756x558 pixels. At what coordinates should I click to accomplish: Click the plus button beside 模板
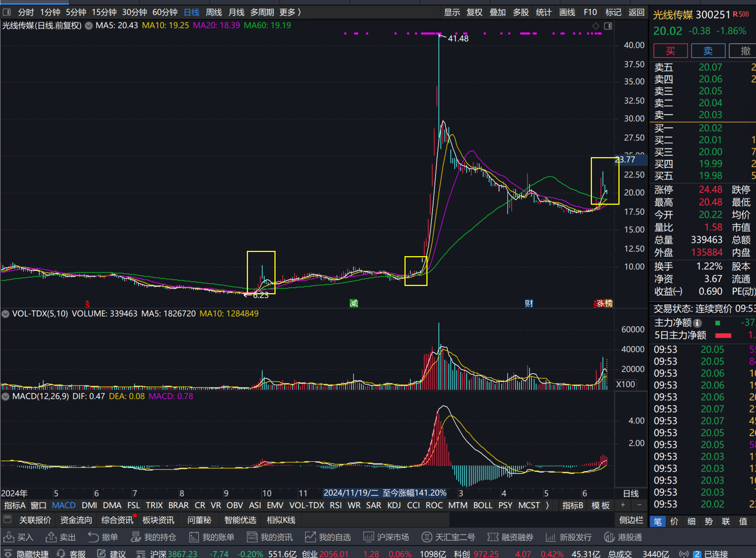pos(623,505)
